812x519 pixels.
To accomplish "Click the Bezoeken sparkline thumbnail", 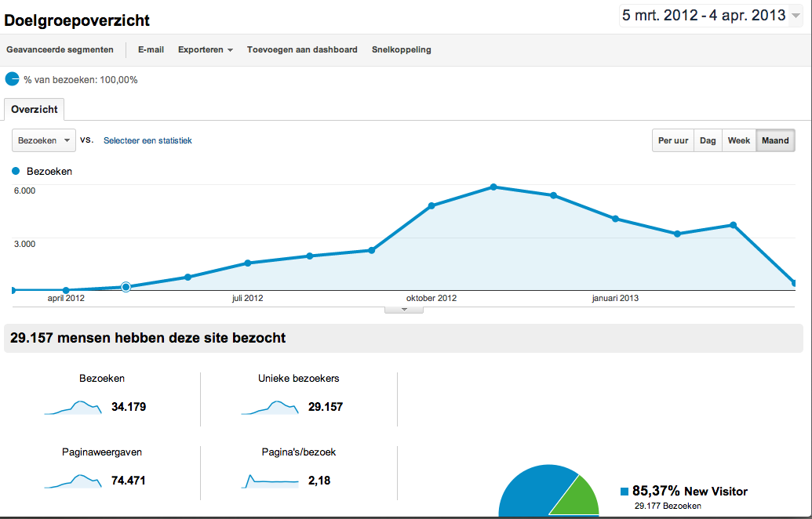I will click(73, 407).
